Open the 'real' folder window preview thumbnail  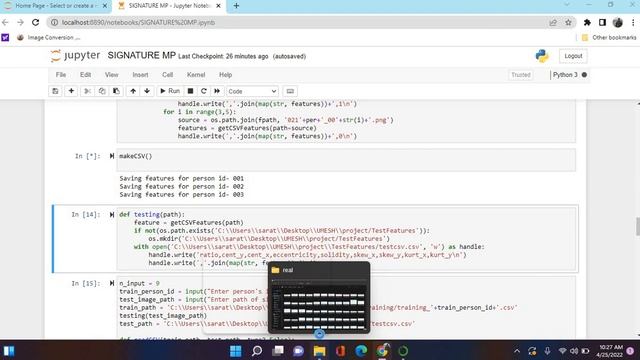point(319,298)
